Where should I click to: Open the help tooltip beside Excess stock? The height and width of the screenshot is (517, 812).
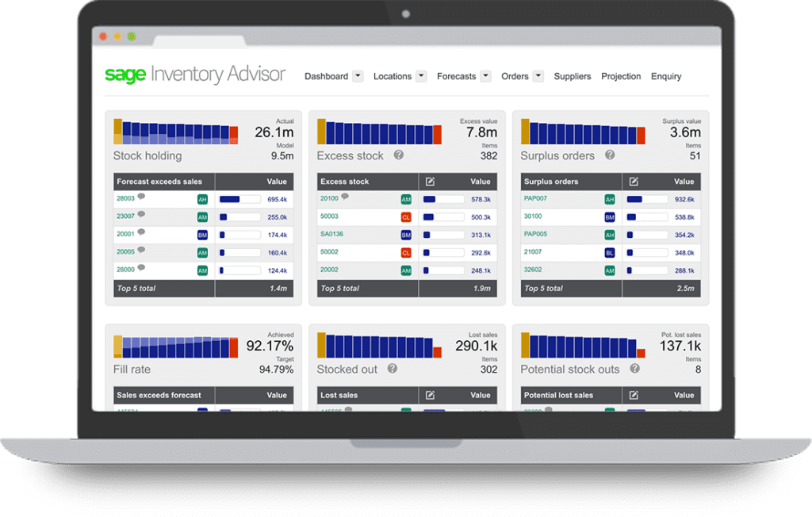coord(397,155)
